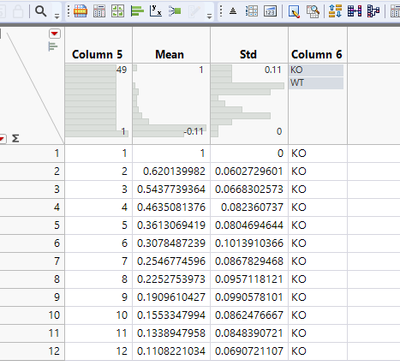Click the Column 6 header label
Image resolution: width=400 pixels, height=361 pixels.
pos(317,54)
